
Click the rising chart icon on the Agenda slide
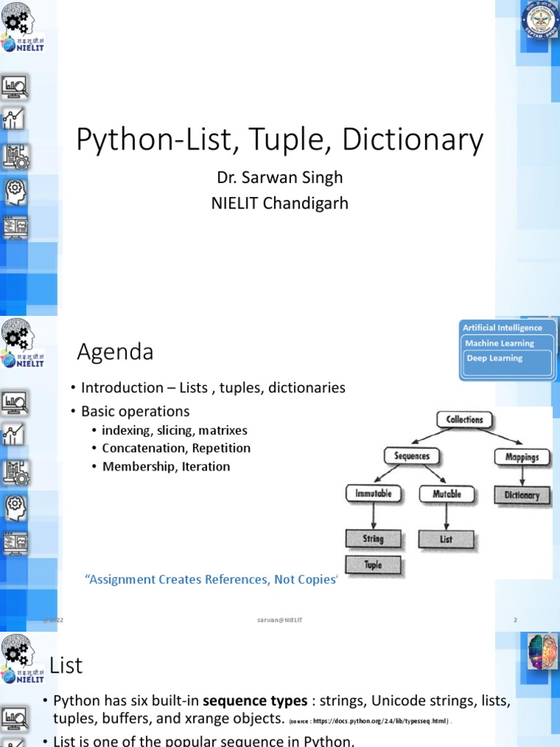[x=15, y=436]
